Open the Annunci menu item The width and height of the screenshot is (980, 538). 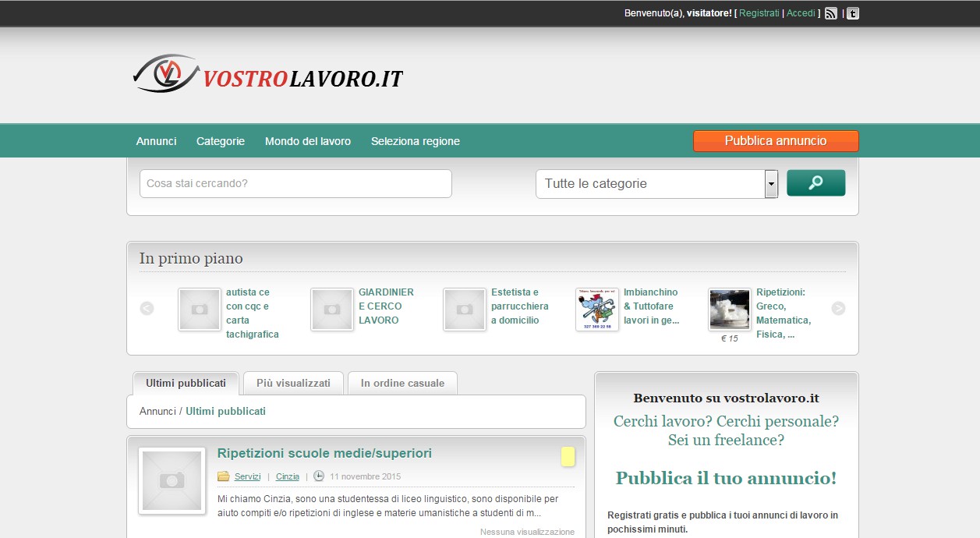[157, 141]
